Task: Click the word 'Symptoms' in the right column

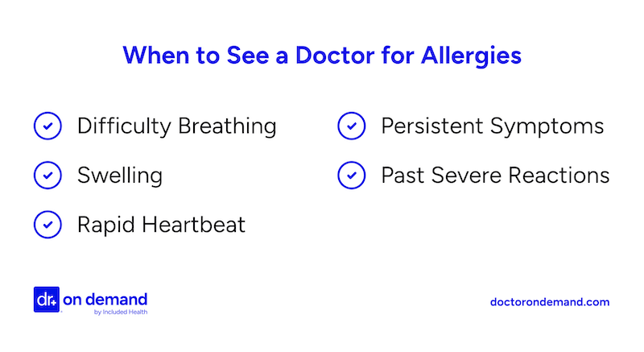Action: point(547,126)
